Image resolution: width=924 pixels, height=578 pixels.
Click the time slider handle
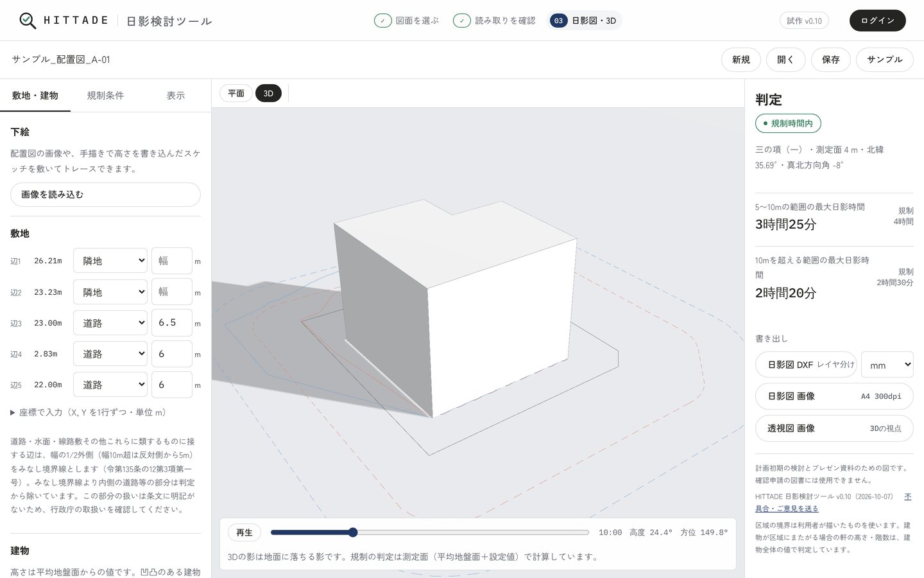click(353, 532)
